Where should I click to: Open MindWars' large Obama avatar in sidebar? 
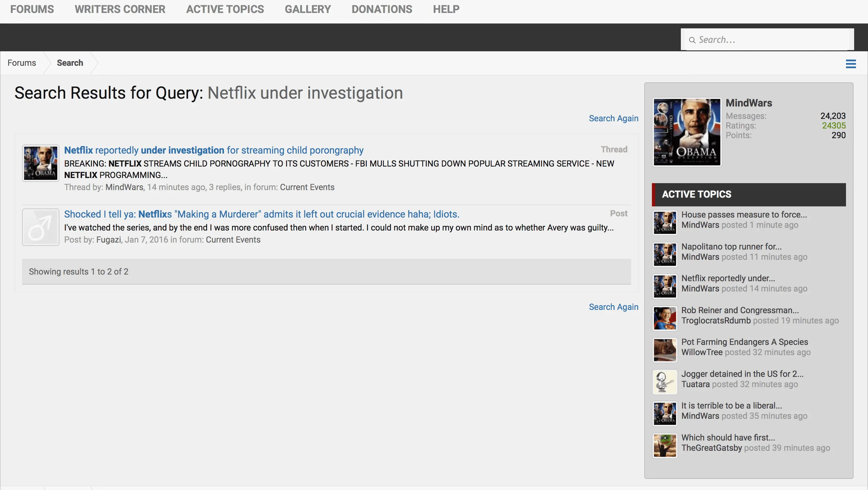click(687, 132)
